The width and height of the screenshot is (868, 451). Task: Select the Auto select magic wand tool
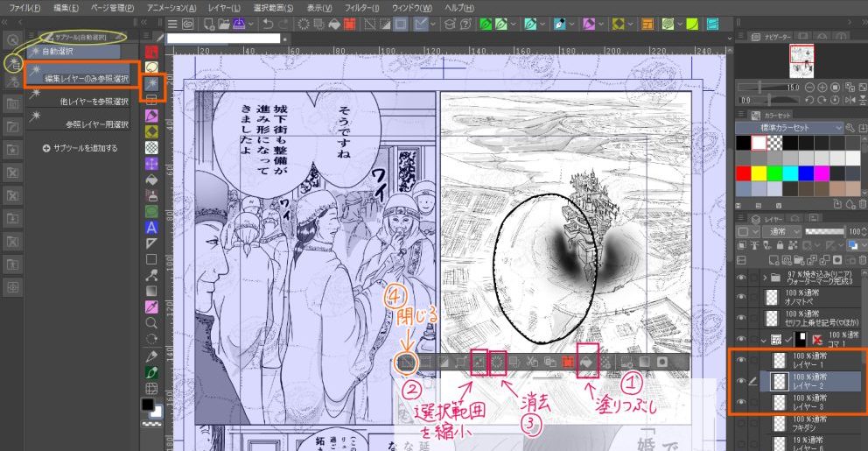point(151,83)
